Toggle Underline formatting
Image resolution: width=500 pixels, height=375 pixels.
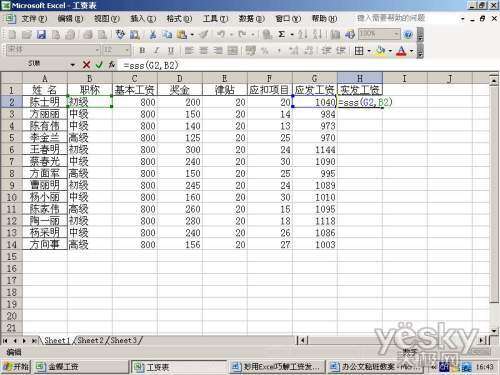[171, 51]
